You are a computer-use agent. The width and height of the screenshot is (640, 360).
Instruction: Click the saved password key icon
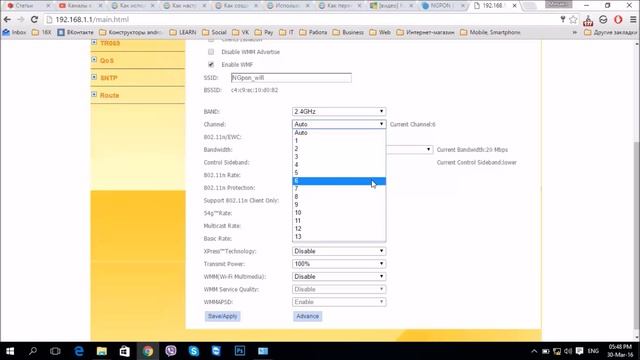tap(563, 19)
